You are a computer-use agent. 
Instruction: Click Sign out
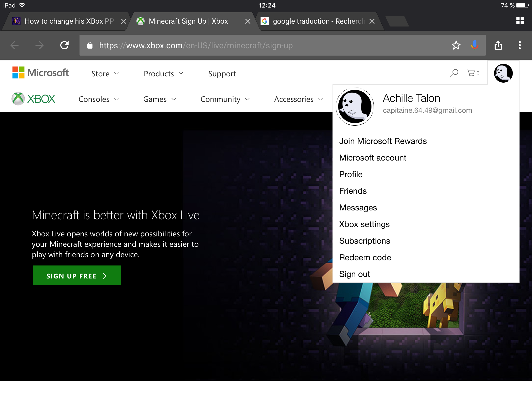click(x=355, y=274)
